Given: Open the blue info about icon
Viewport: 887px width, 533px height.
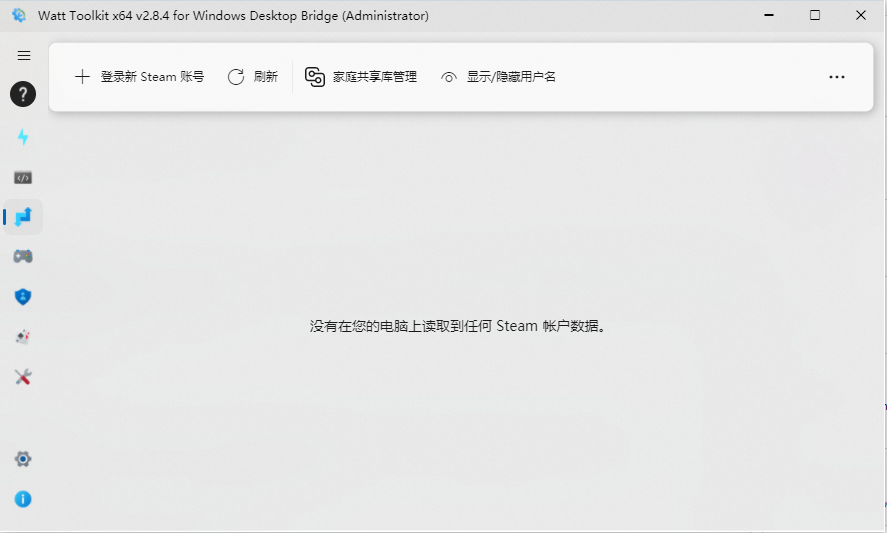Looking at the screenshot, I should click(x=23, y=499).
